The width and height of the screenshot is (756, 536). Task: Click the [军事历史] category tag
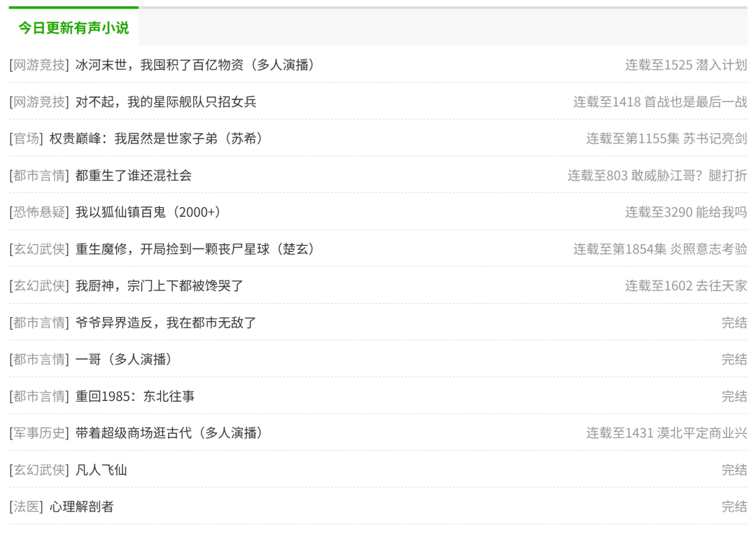pyautogui.click(x=39, y=433)
